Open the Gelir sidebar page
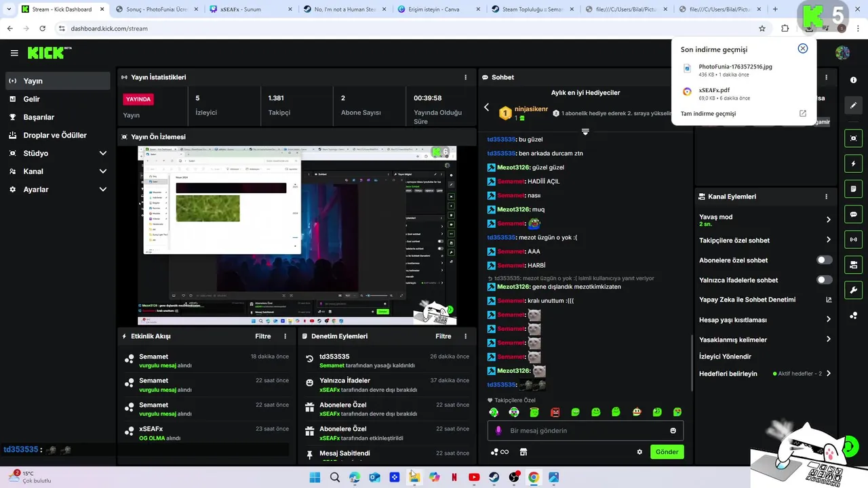This screenshot has height=488, width=868. [x=58, y=99]
